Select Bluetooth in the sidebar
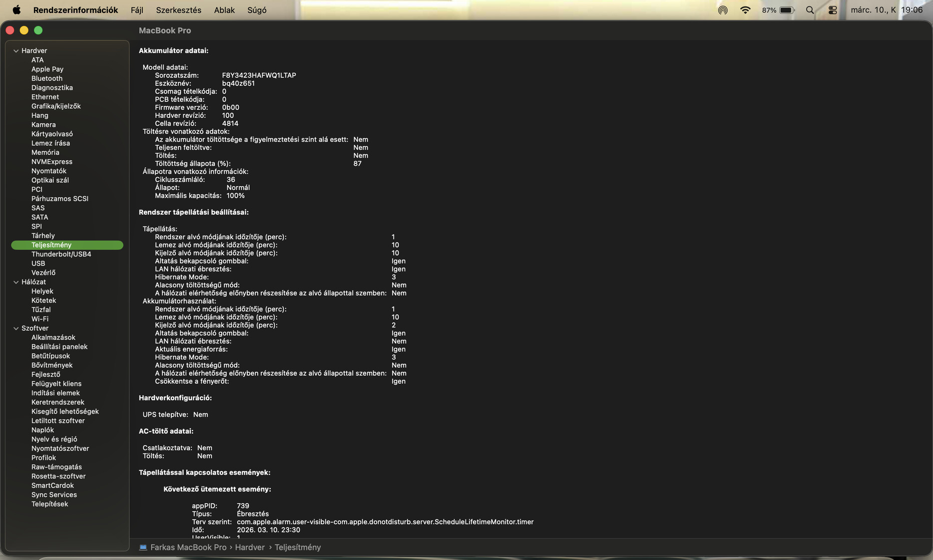The width and height of the screenshot is (933, 560). 47,78
